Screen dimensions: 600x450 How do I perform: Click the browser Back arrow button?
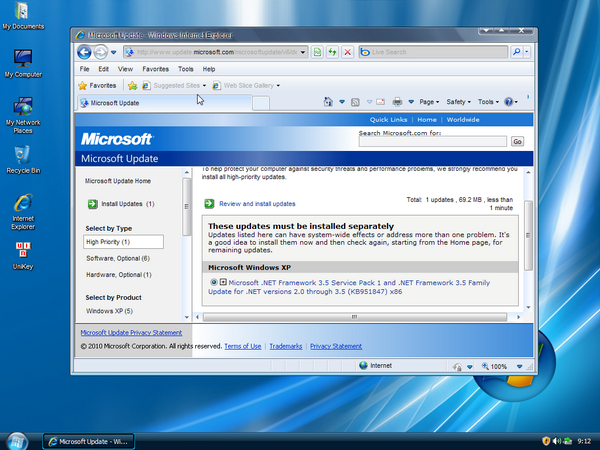click(x=84, y=52)
